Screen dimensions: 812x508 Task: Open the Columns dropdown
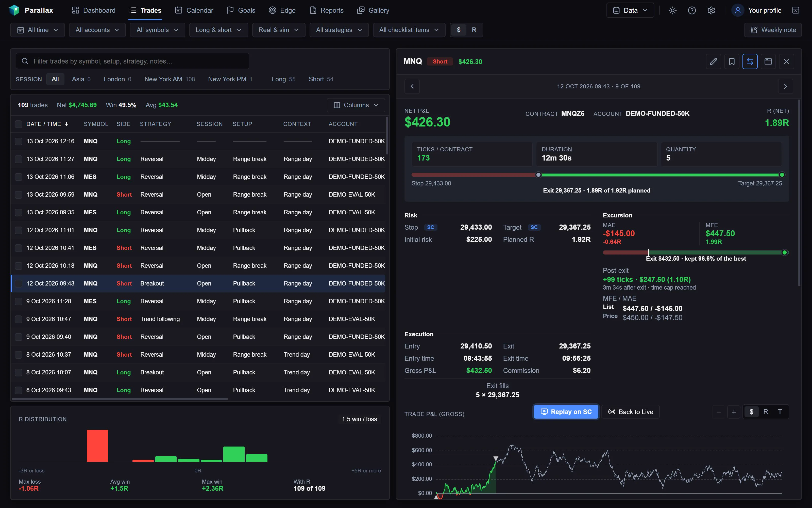pyautogui.click(x=356, y=105)
